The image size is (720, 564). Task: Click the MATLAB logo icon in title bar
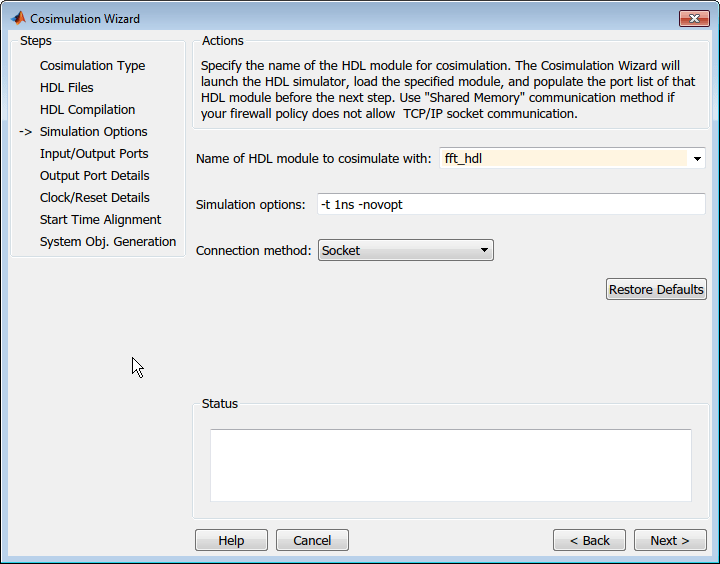point(18,18)
